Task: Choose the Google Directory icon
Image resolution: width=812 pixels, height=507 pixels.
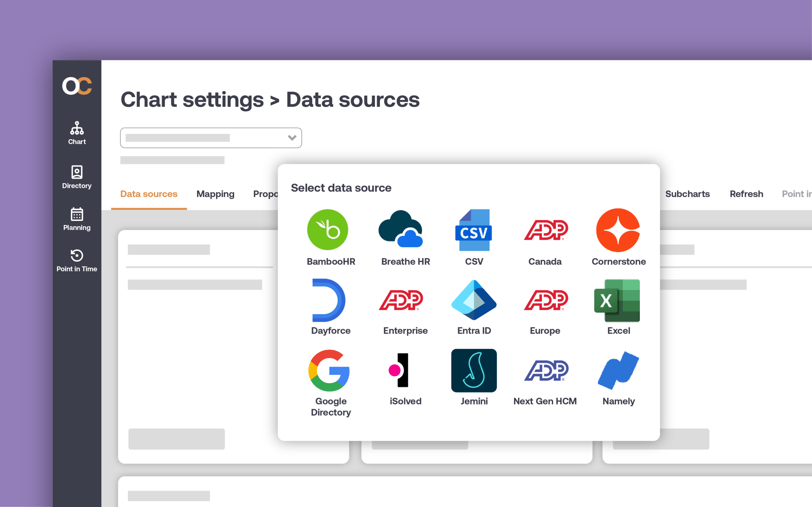Action: click(x=329, y=370)
